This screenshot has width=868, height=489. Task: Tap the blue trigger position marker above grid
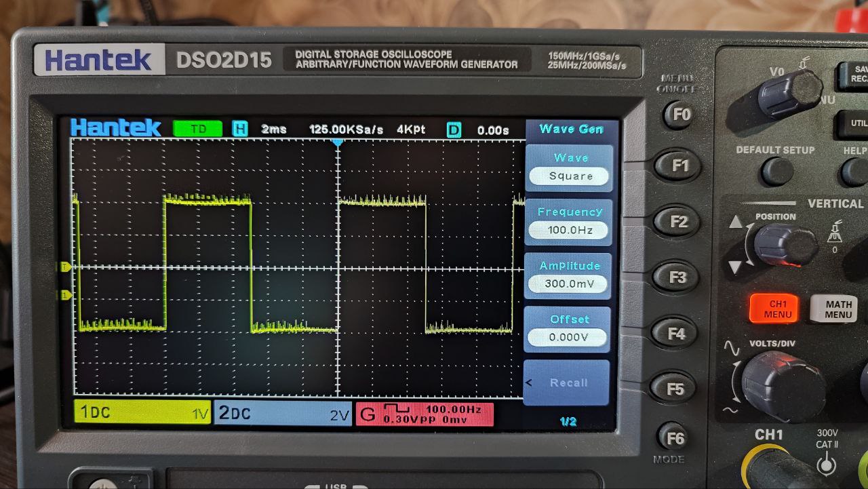(x=338, y=142)
